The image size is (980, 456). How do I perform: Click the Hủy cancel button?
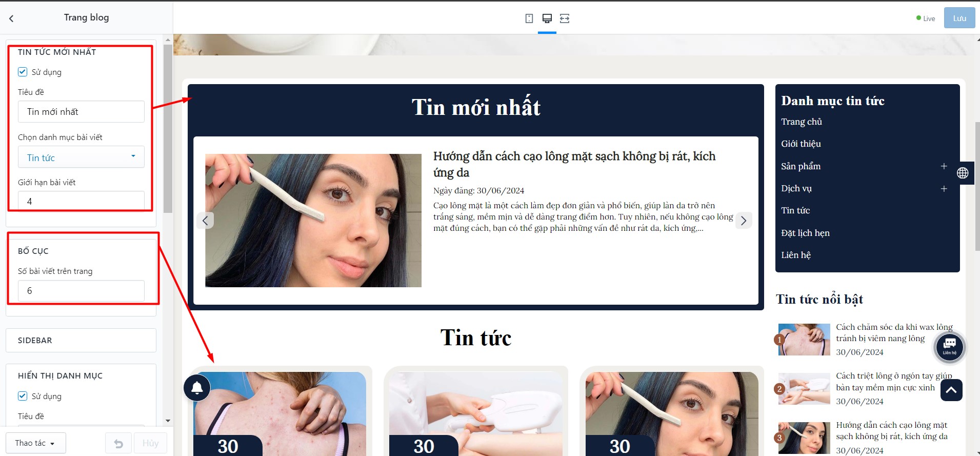[150, 443]
